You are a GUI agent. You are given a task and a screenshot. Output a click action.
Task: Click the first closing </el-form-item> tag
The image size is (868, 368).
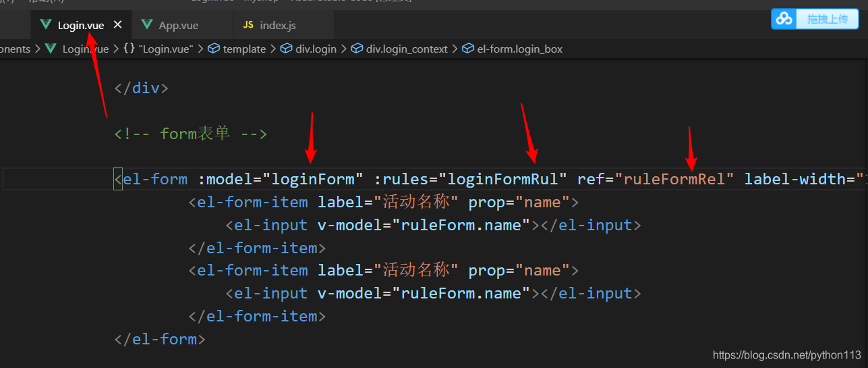(257, 248)
